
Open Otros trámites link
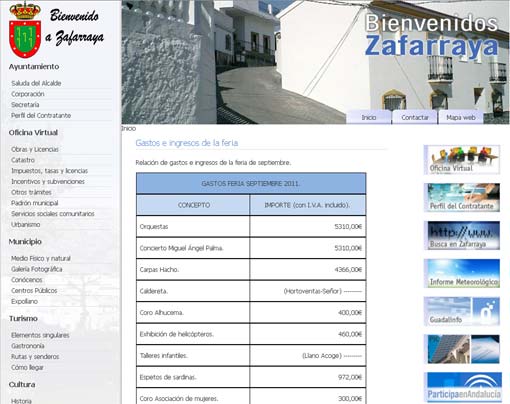pyautogui.click(x=31, y=192)
